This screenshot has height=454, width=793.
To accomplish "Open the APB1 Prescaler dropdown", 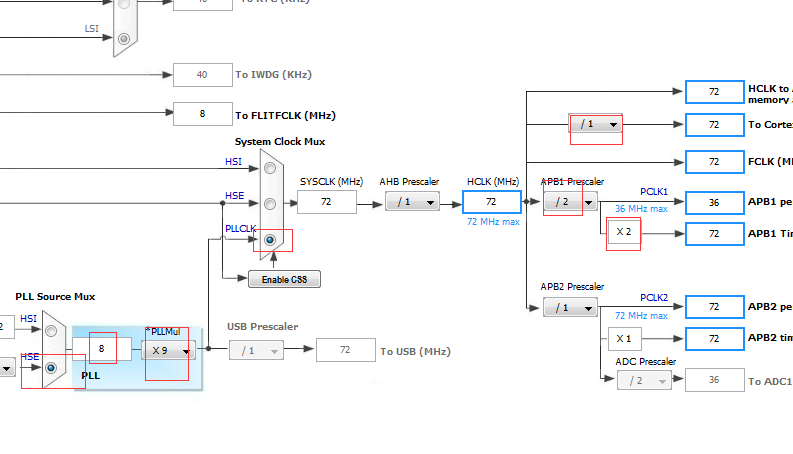I will click(570, 202).
